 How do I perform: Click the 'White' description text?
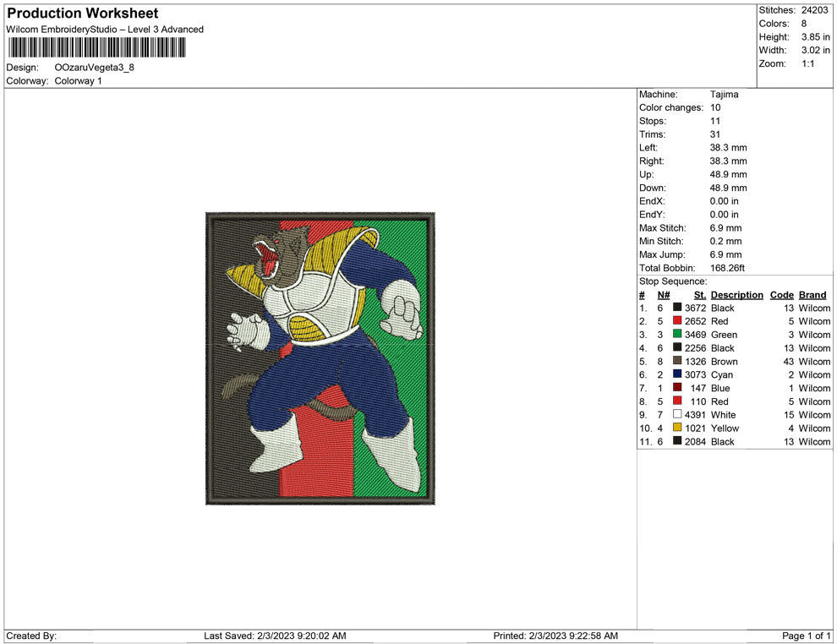coord(724,415)
